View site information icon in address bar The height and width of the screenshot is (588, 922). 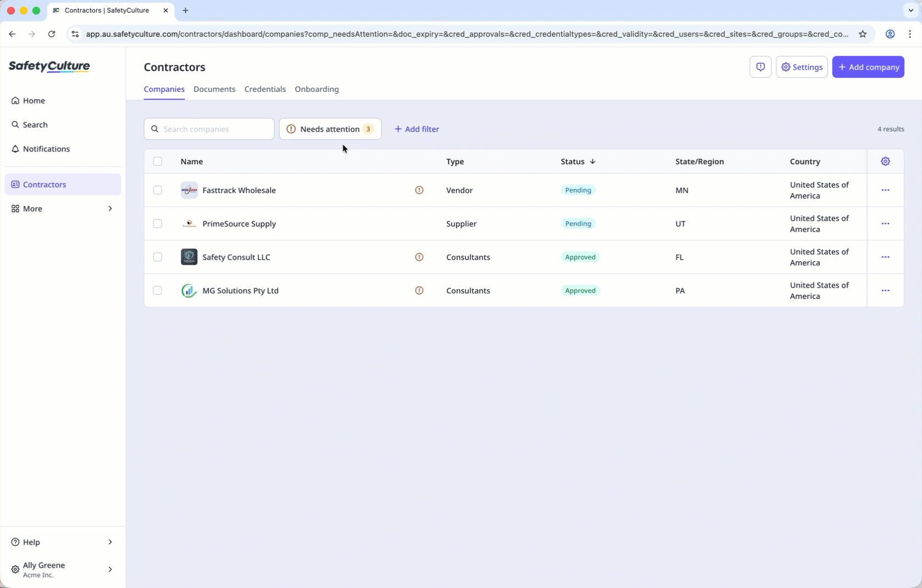[x=75, y=34]
